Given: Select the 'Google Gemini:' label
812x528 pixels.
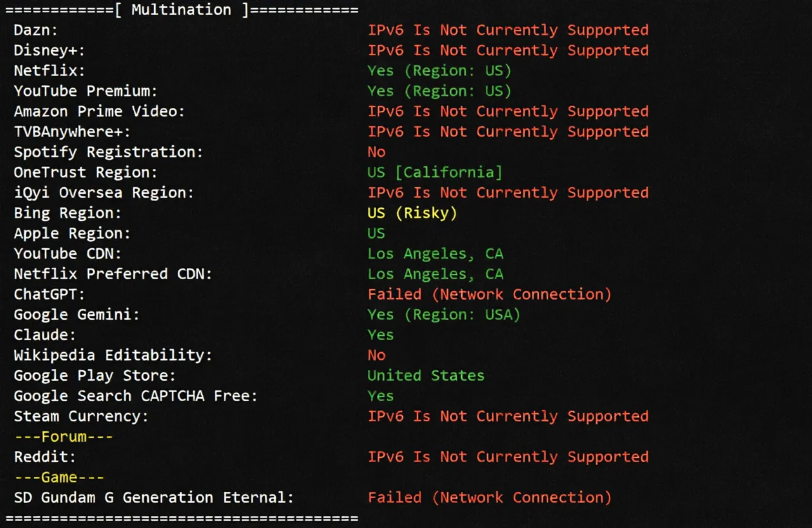Looking at the screenshot, I should coord(77,314).
